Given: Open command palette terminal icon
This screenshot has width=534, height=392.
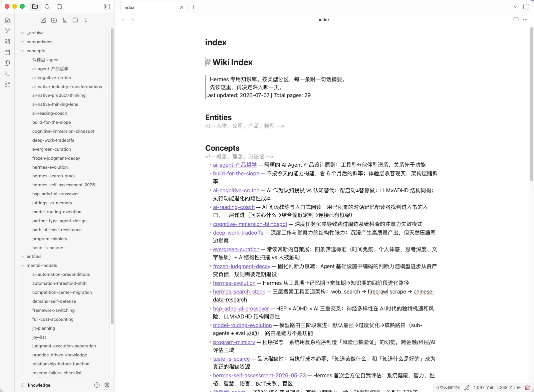Looking at the screenshot, I should [7, 74].
